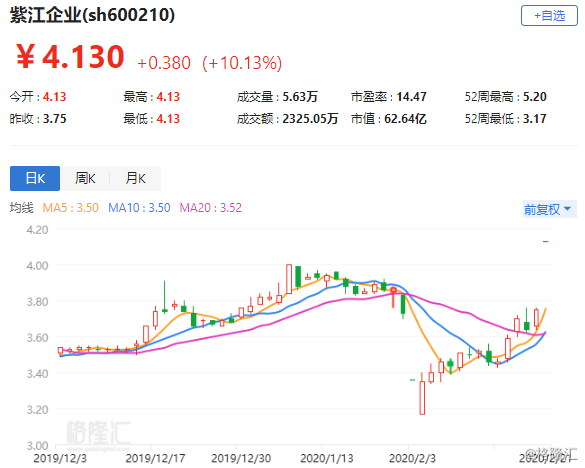Click the 4.20 price axis label
Viewport: 585px width, 468px height.
[x=37, y=230]
